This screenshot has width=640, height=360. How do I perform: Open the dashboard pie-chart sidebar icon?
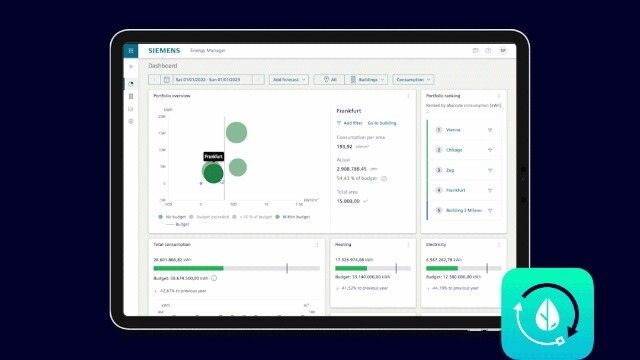(x=131, y=84)
